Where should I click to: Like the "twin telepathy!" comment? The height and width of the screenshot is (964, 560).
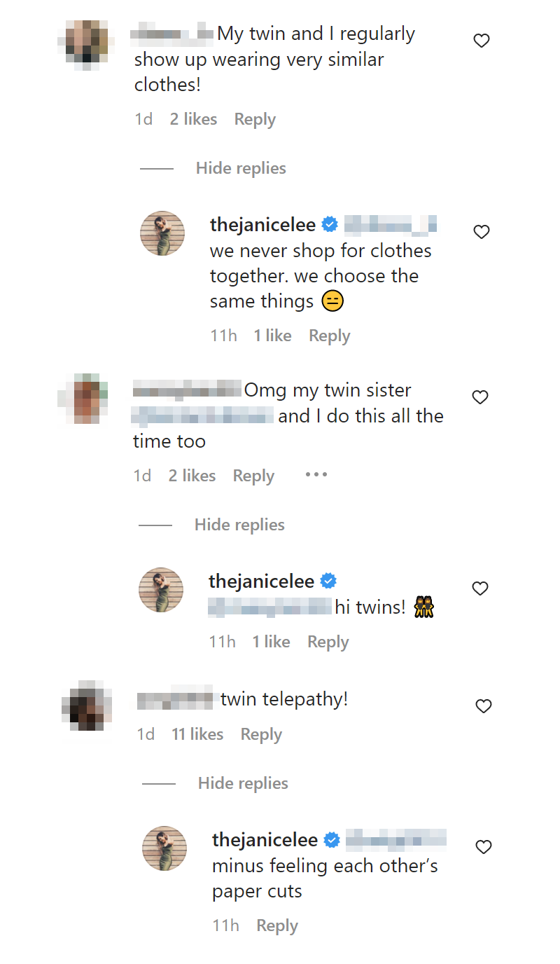point(484,706)
